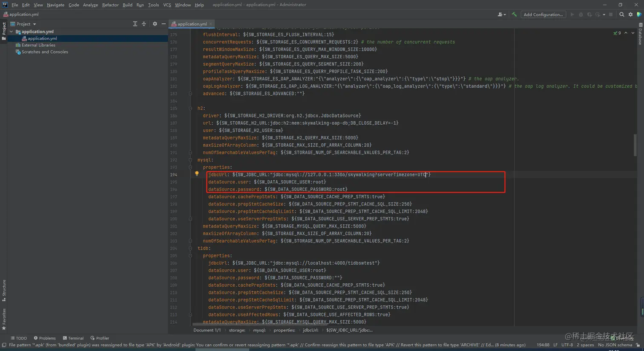This screenshot has height=351, width=644.
Task: Click the Stop square icon in the toolbar
Action: pos(611,14)
